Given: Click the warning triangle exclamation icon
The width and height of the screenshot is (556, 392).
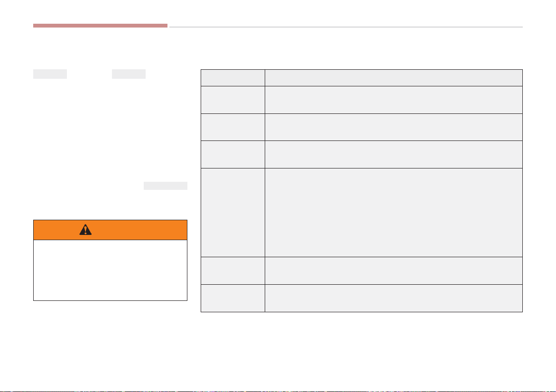Looking at the screenshot, I should pos(85,230).
